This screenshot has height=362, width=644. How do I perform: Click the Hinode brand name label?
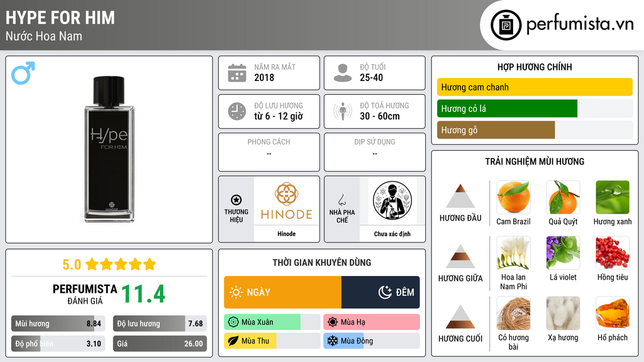point(286,234)
